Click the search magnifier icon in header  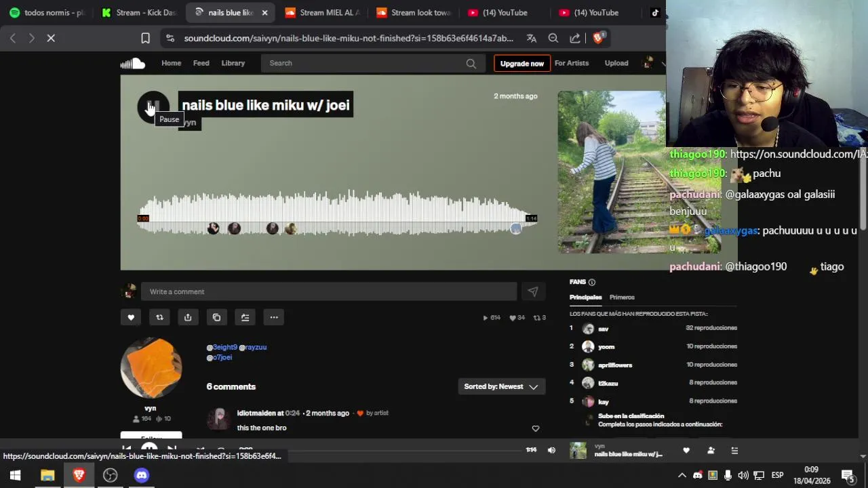click(x=471, y=63)
